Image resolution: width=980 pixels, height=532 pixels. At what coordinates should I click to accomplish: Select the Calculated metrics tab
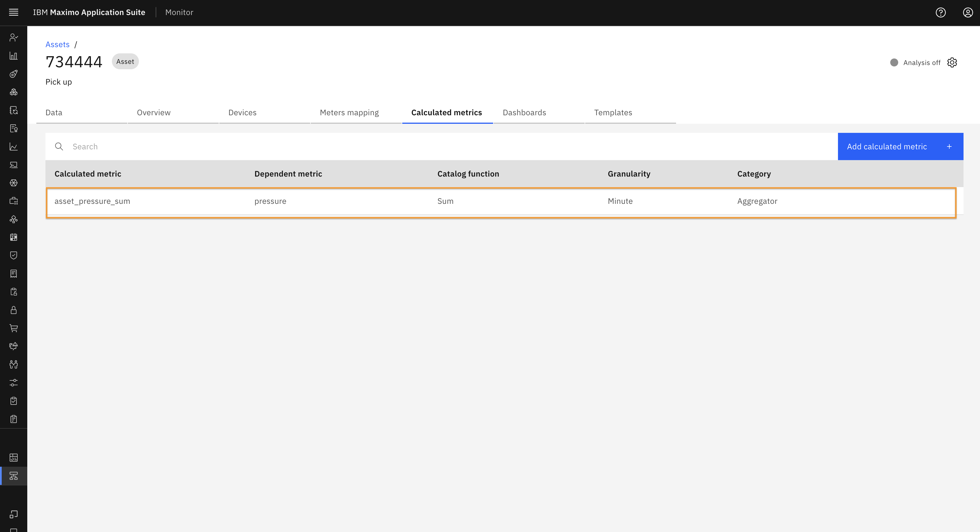(447, 113)
